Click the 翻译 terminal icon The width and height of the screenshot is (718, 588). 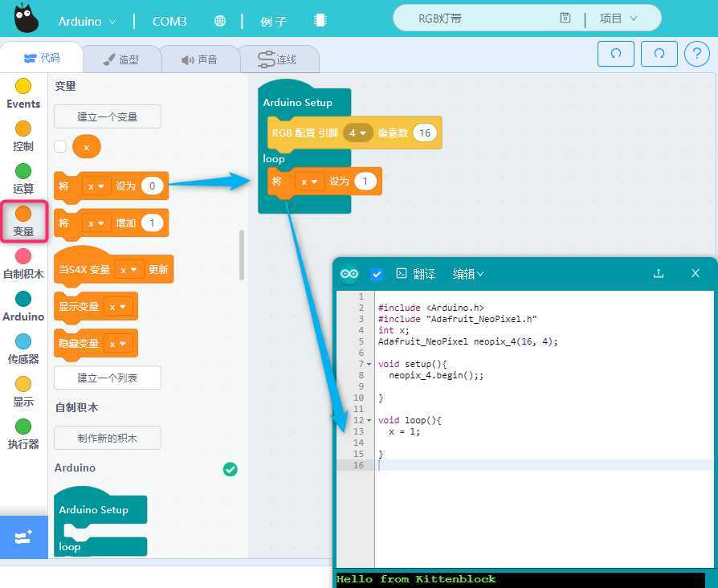tap(402, 273)
